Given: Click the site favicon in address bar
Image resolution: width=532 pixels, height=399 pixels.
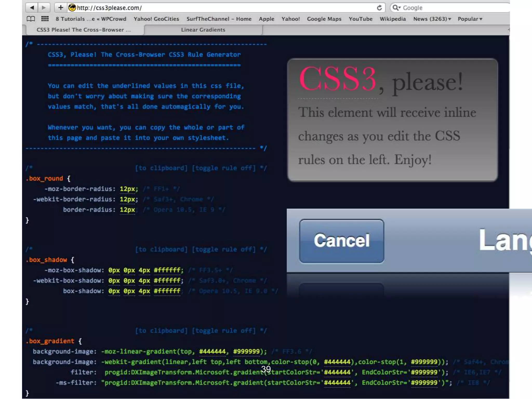Looking at the screenshot, I should 72,8.
